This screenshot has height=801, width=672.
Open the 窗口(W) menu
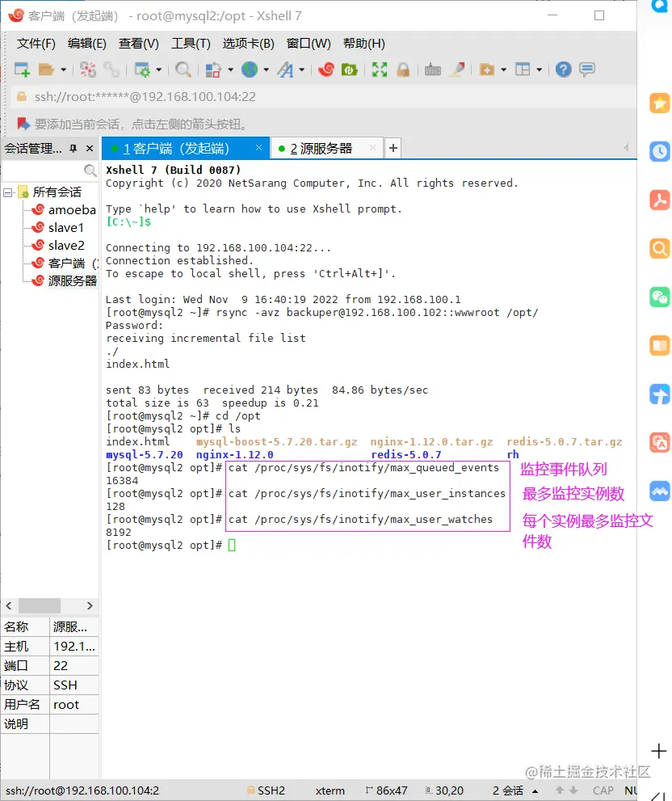[x=309, y=44]
